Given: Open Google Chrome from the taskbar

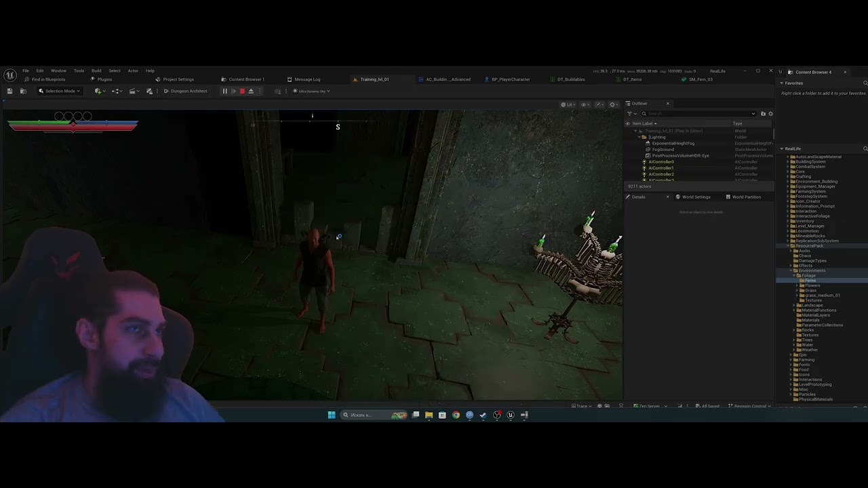Looking at the screenshot, I should click(x=456, y=415).
